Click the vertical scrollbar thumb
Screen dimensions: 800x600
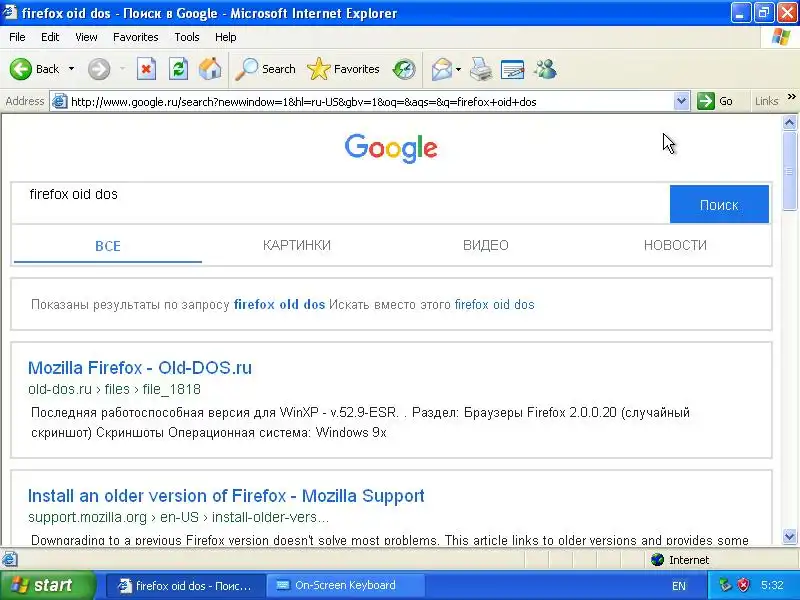pos(789,171)
